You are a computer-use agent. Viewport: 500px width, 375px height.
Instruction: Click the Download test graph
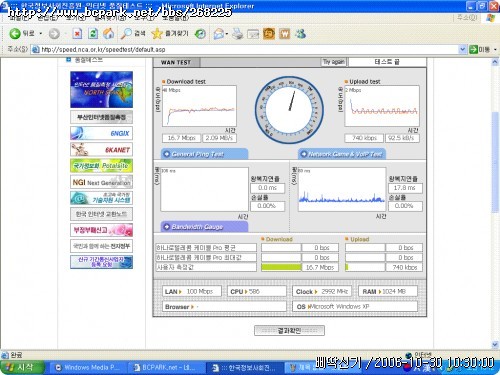coord(199,106)
